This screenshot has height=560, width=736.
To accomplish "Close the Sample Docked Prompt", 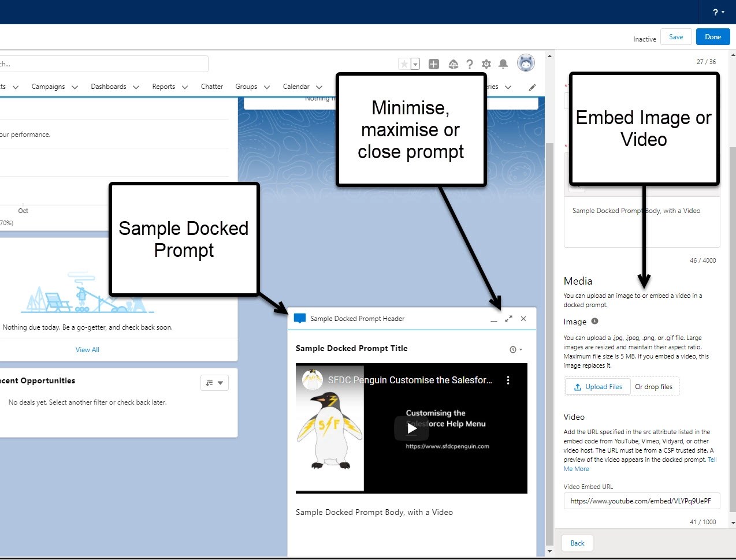I will point(523,319).
